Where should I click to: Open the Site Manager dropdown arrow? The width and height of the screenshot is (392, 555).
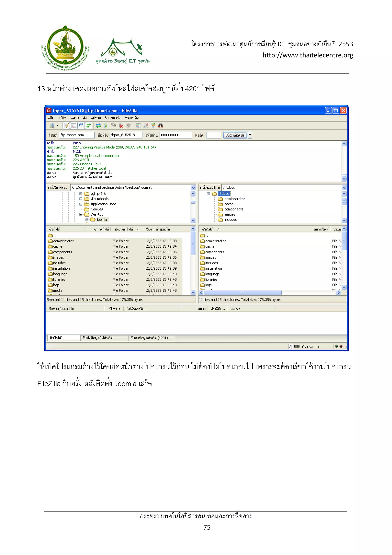57,125
